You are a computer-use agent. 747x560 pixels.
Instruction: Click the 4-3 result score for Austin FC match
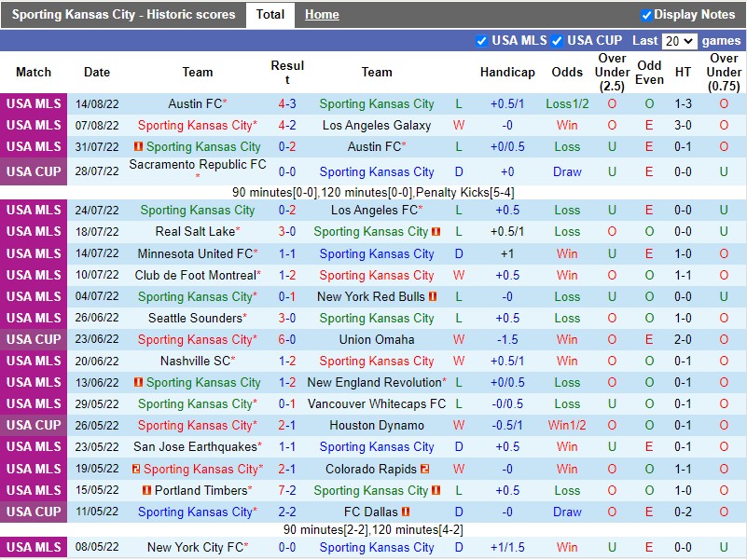pyautogui.click(x=287, y=103)
